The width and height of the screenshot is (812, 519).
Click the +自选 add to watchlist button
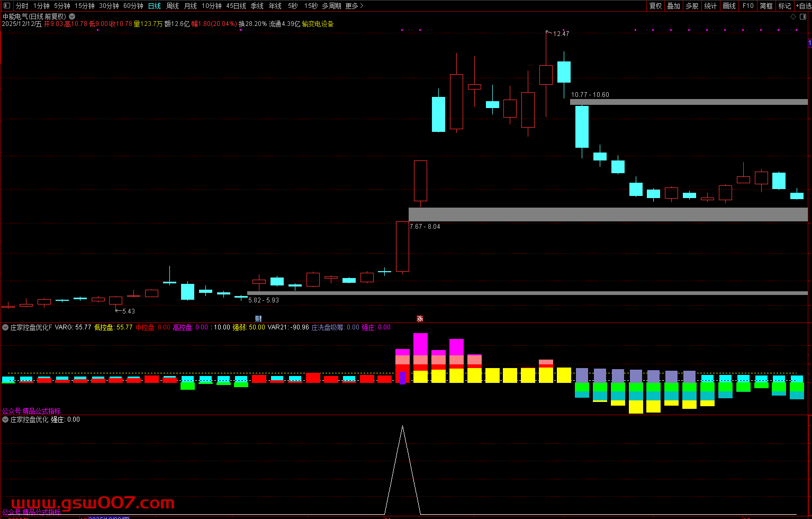point(803,6)
